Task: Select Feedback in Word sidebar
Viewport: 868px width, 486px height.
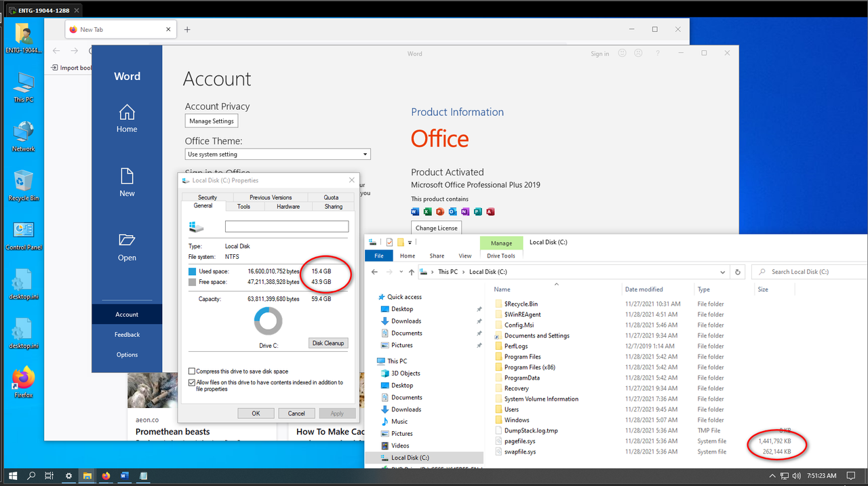Action: [x=127, y=334]
